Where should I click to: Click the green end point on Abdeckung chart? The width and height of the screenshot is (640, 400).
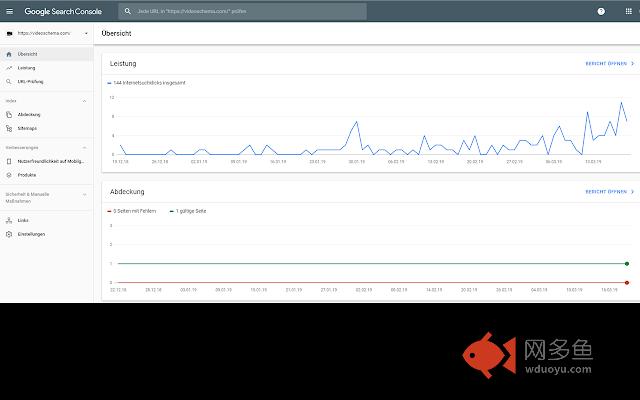click(627, 264)
